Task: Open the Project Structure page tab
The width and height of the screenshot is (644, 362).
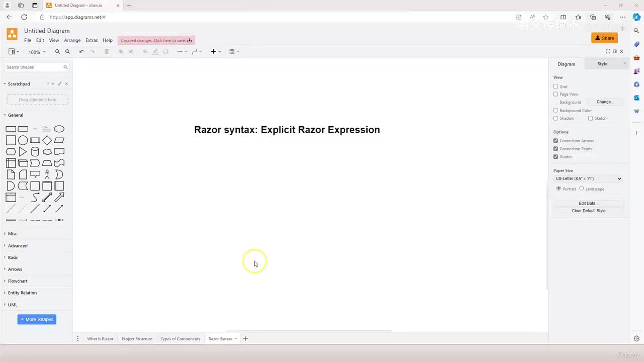Action: point(137,339)
